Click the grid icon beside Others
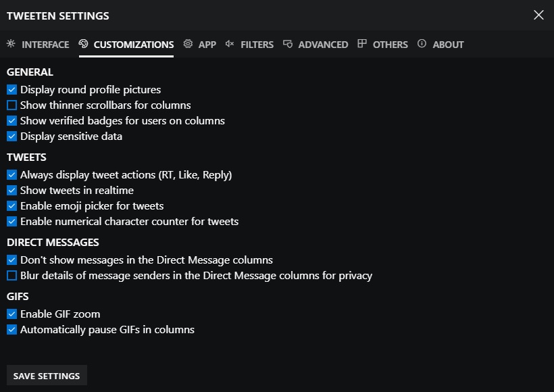The height and width of the screenshot is (392, 554). 362,44
